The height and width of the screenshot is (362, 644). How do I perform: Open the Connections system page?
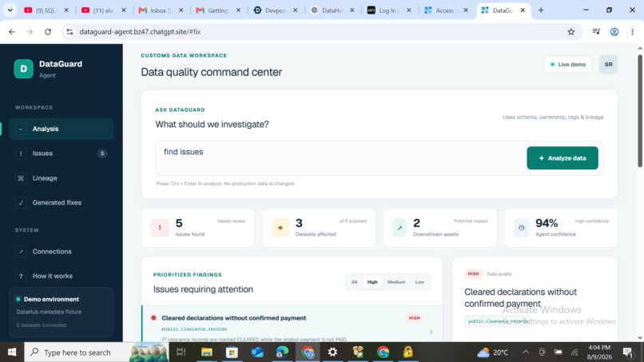point(62,252)
